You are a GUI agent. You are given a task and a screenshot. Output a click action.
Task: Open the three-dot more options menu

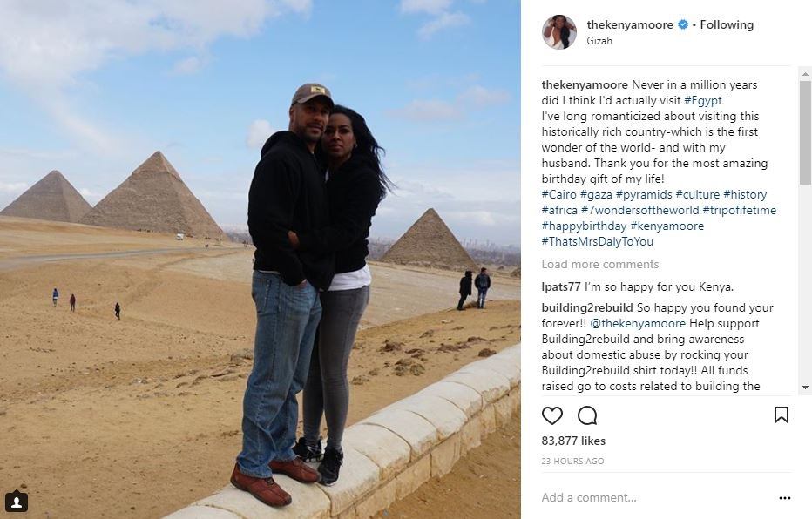click(784, 498)
